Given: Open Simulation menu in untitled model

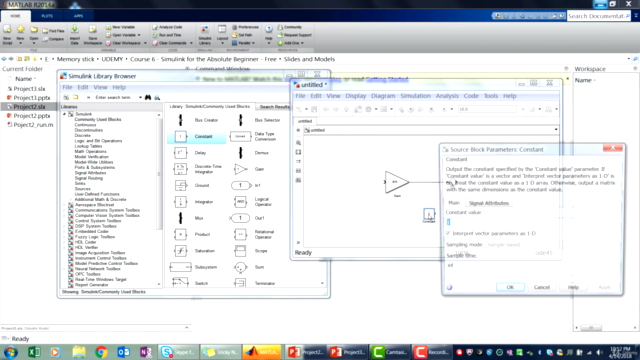Looking at the screenshot, I should click(x=415, y=96).
